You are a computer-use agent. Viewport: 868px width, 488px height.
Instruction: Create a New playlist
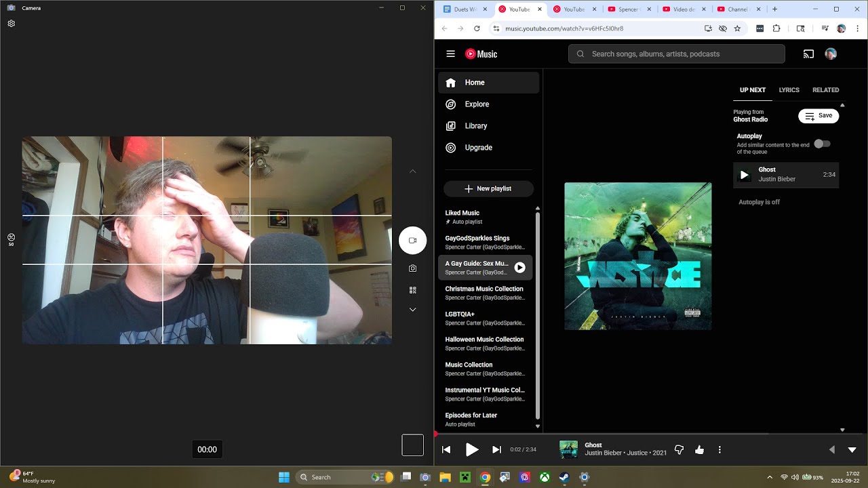click(488, 188)
